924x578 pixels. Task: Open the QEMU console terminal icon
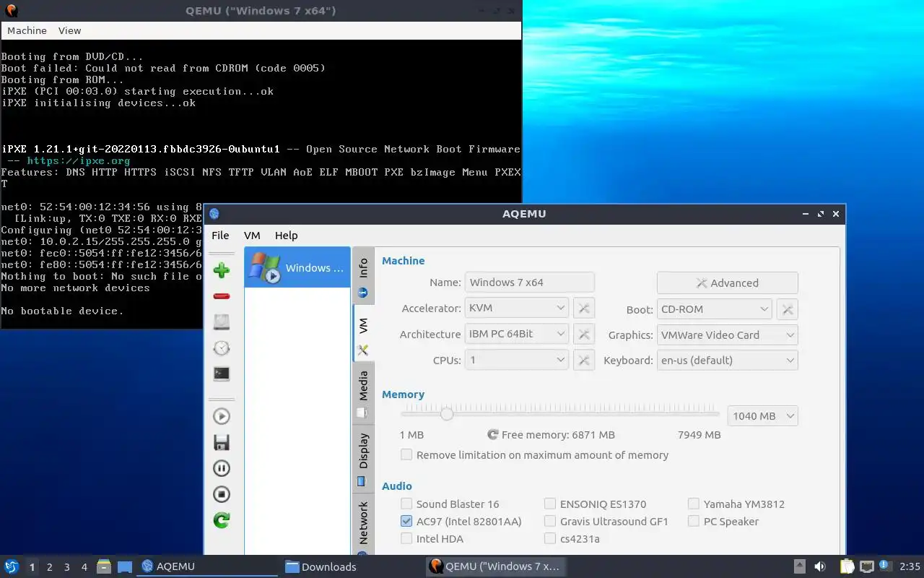(222, 374)
